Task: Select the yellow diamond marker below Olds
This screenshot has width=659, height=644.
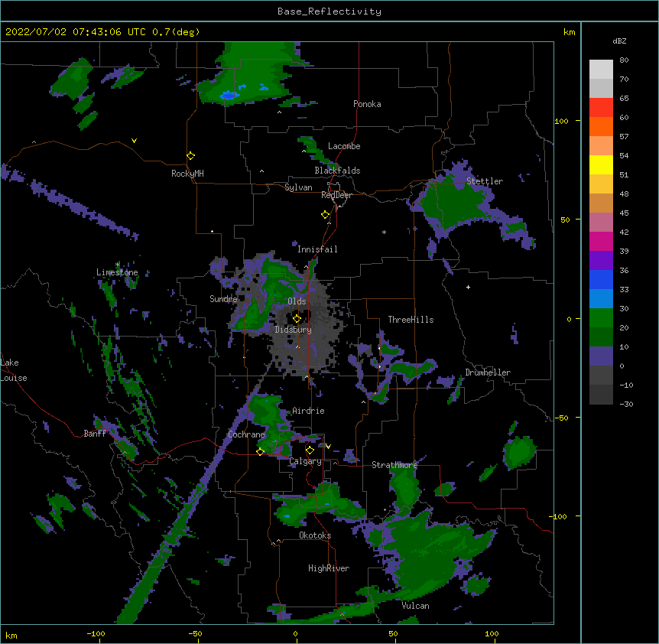Action: point(297,318)
